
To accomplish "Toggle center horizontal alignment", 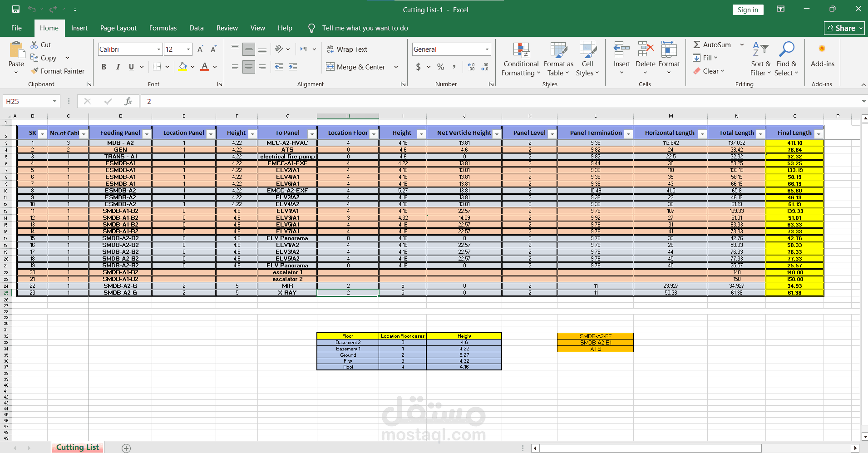I will (249, 67).
